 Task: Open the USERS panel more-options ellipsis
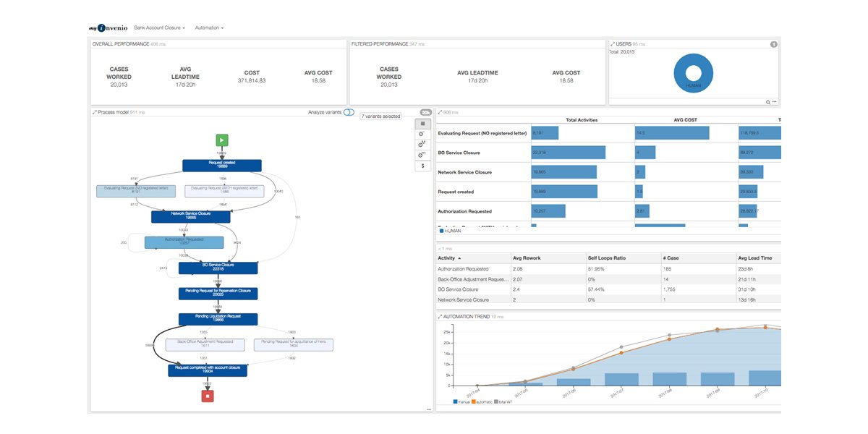click(775, 102)
